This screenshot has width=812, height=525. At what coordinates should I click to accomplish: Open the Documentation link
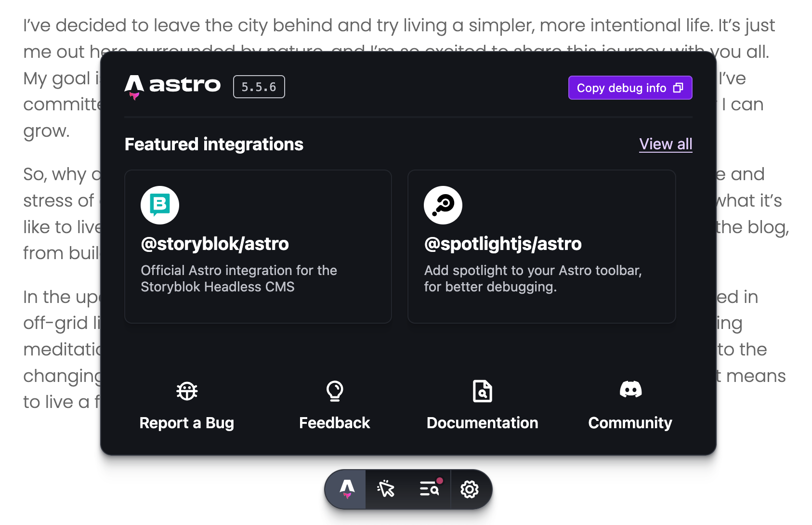(483, 423)
